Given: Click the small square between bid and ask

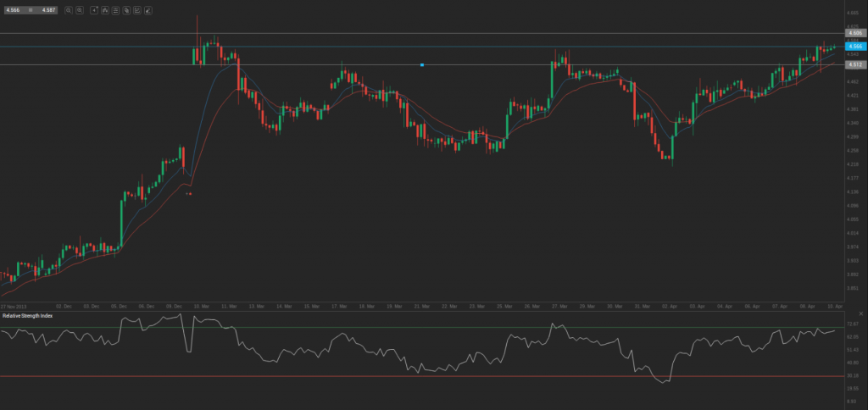Looking at the screenshot, I should 31,10.
